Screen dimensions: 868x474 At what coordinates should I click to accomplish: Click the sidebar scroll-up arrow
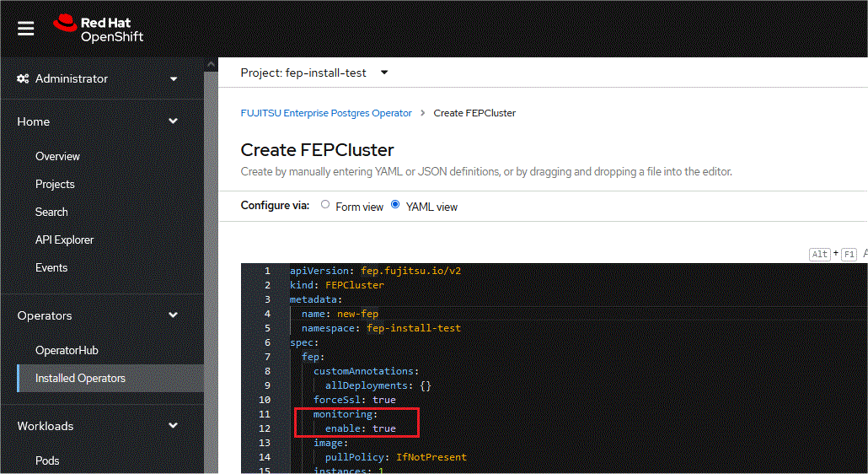coord(211,64)
